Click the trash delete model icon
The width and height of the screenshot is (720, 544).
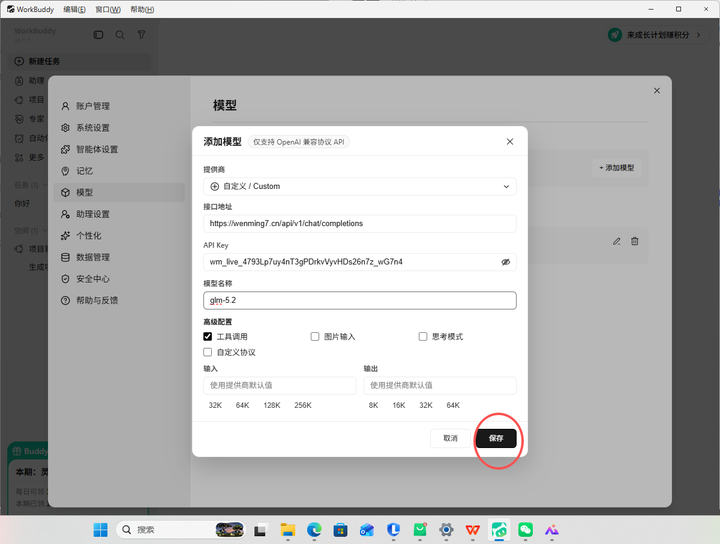pyautogui.click(x=635, y=241)
